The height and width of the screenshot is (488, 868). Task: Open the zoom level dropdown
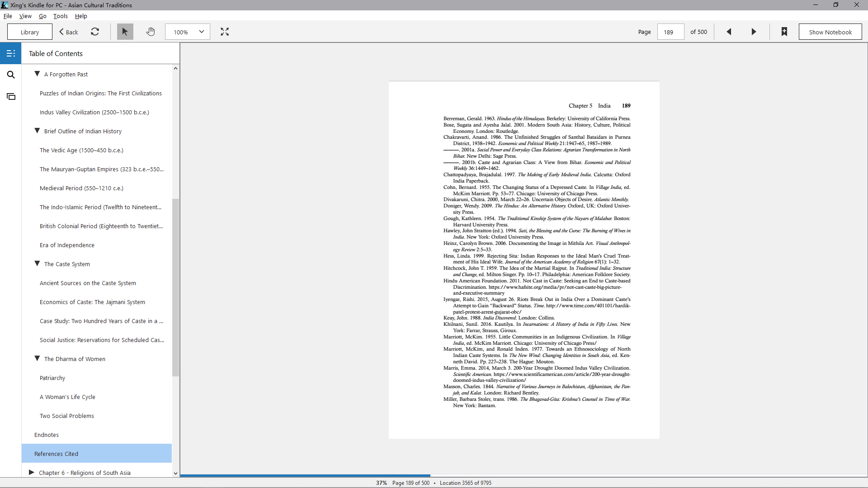187,32
